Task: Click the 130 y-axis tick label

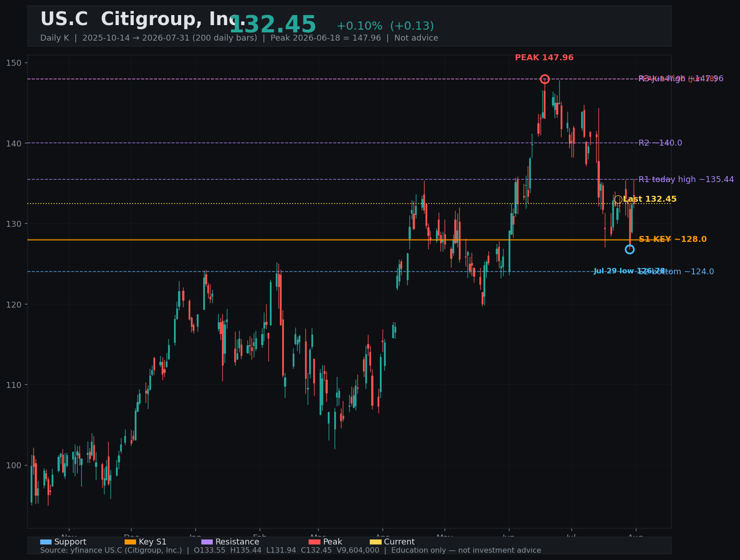Action: pyautogui.click(x=15, y=224)
